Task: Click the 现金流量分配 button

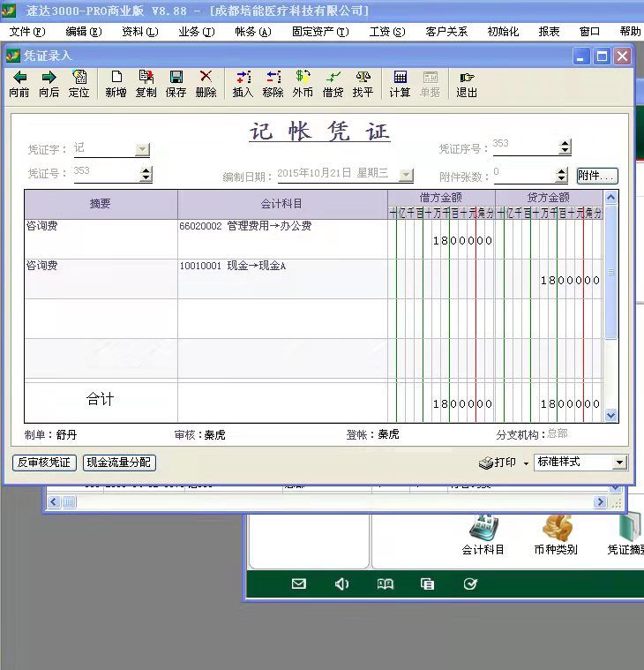Action: point(119,463)
